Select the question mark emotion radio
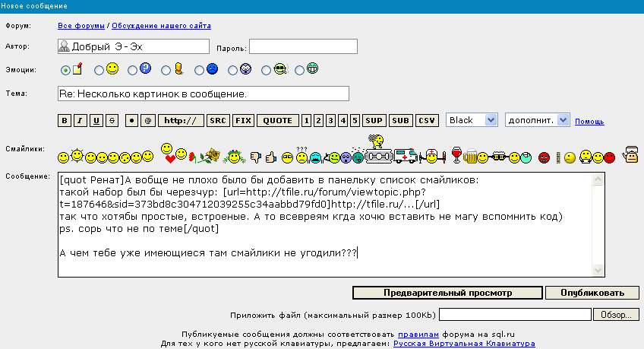 (x=133, y=70)
